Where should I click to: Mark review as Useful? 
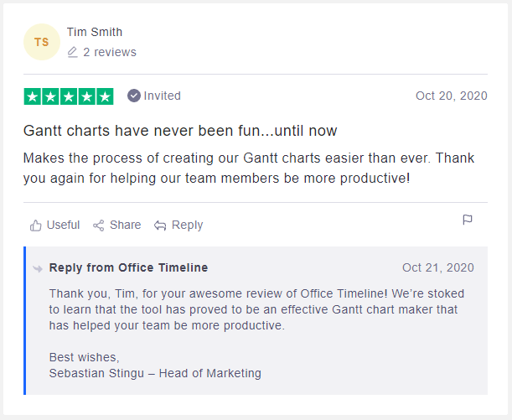pos(63,225)
